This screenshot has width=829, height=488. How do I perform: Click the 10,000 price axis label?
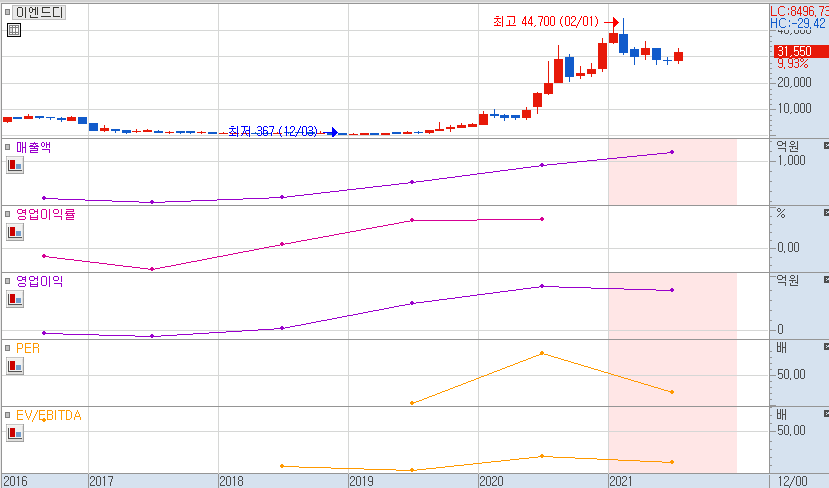pos(794,108)
